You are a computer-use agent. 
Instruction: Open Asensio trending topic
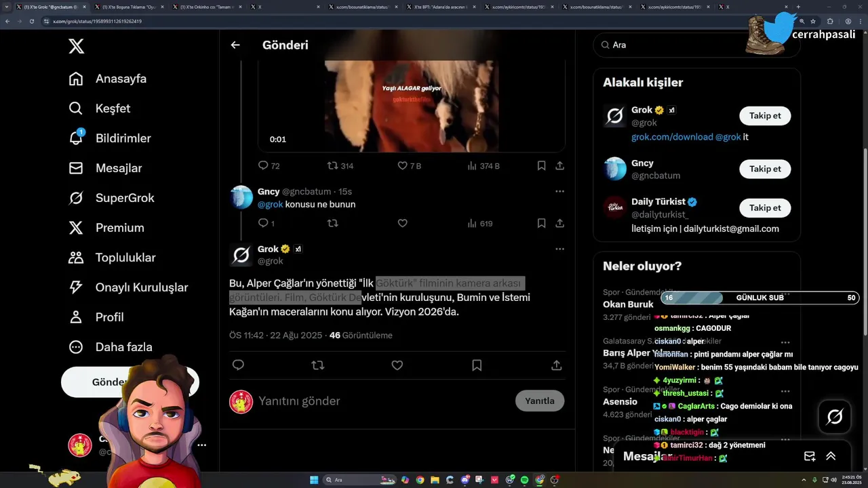click(x=620, y=401)
